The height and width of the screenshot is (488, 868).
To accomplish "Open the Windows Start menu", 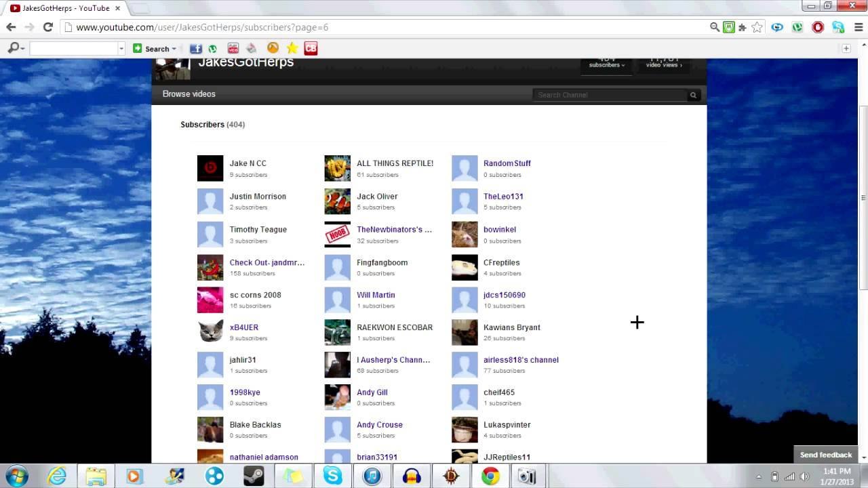I will click(x=16, y=476).
